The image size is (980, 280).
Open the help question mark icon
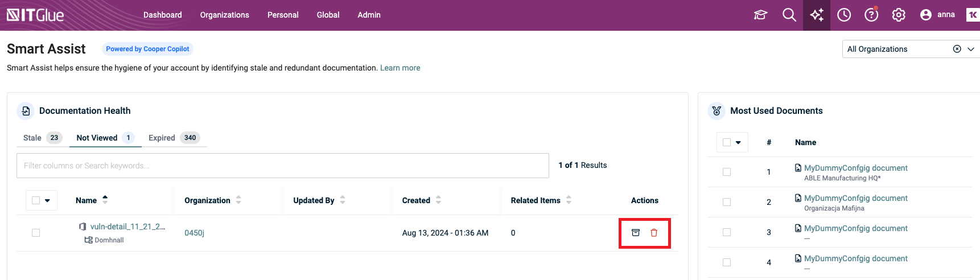(x=871, y=15)
